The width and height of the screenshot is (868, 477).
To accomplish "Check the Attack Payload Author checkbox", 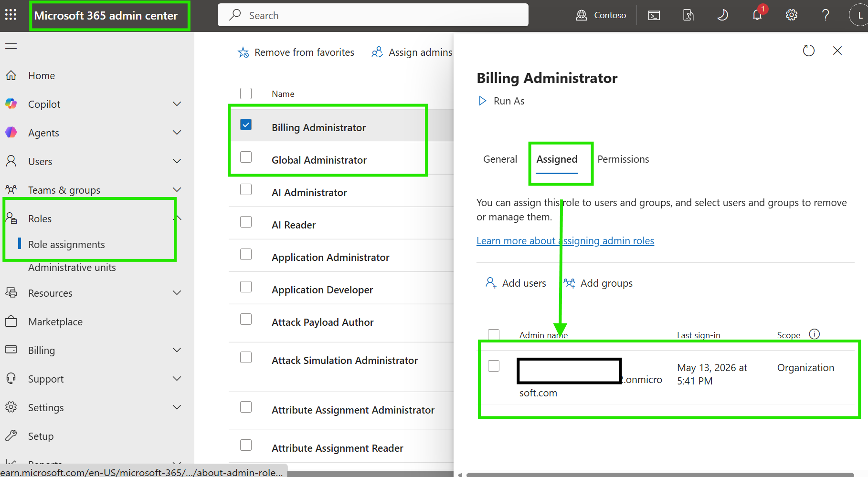I will (246, 319).
